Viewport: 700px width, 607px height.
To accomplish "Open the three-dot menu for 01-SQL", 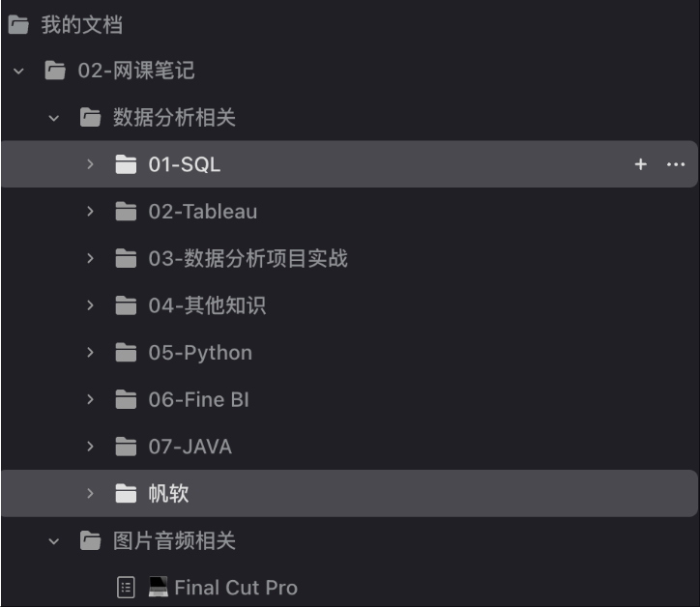I will 676,165.
